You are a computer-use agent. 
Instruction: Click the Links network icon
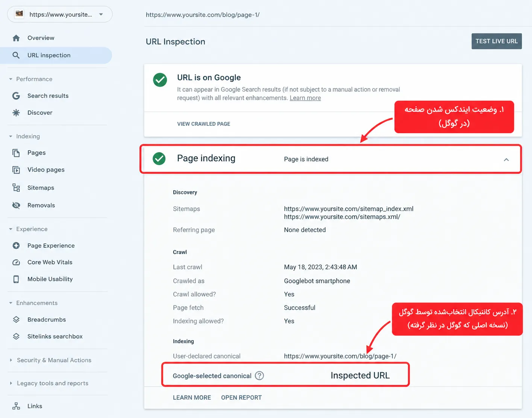[16, 406]
